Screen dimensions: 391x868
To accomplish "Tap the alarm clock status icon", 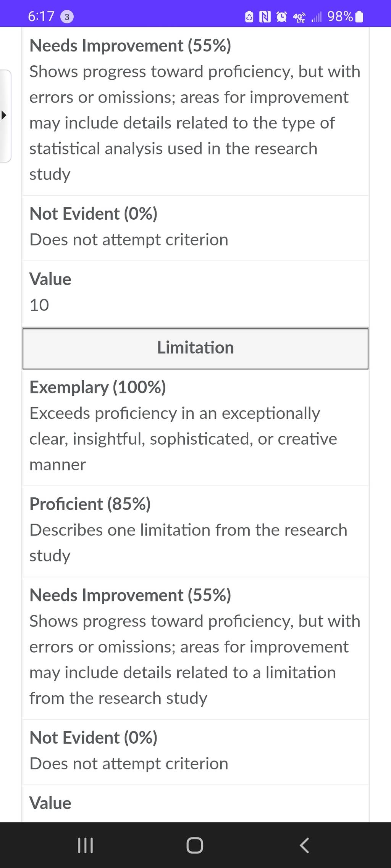I will click(281, 17).
